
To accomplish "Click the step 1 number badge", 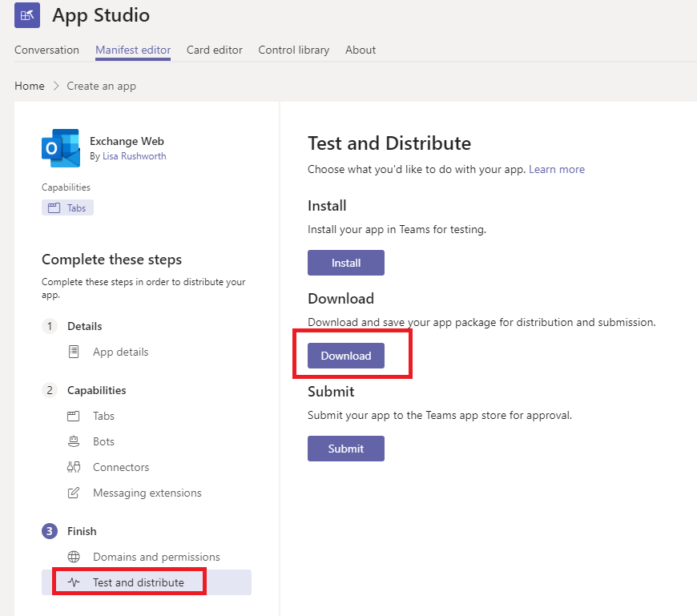I will [50, 326].
